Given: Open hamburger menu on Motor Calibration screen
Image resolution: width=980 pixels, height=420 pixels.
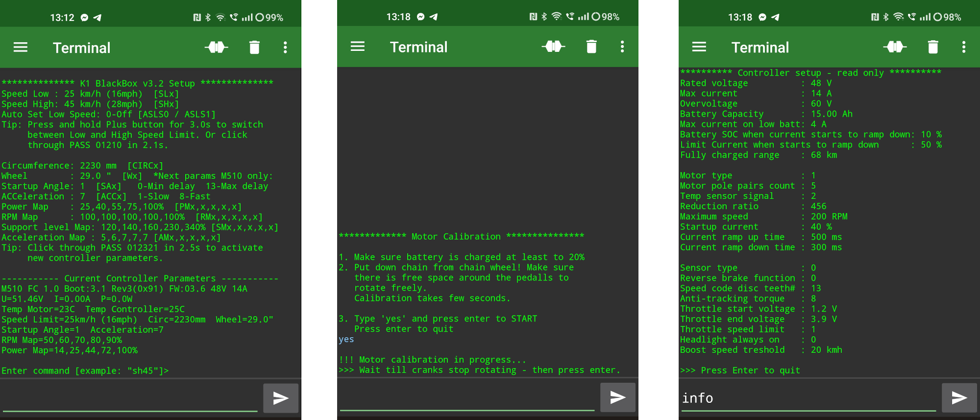Looking at the screenshot, I should point(358,47).
